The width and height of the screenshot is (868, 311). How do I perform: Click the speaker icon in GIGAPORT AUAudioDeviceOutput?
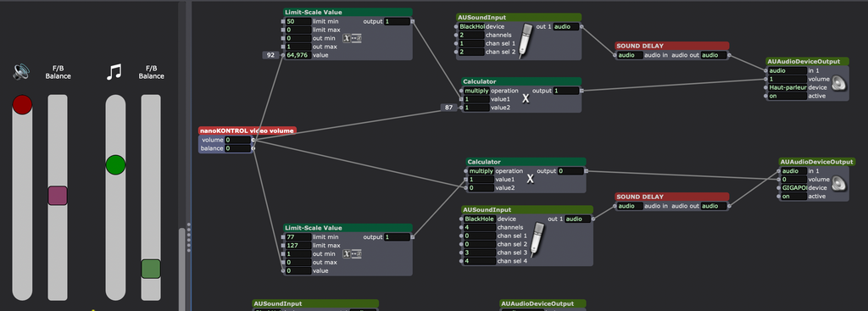coord(839,184)
